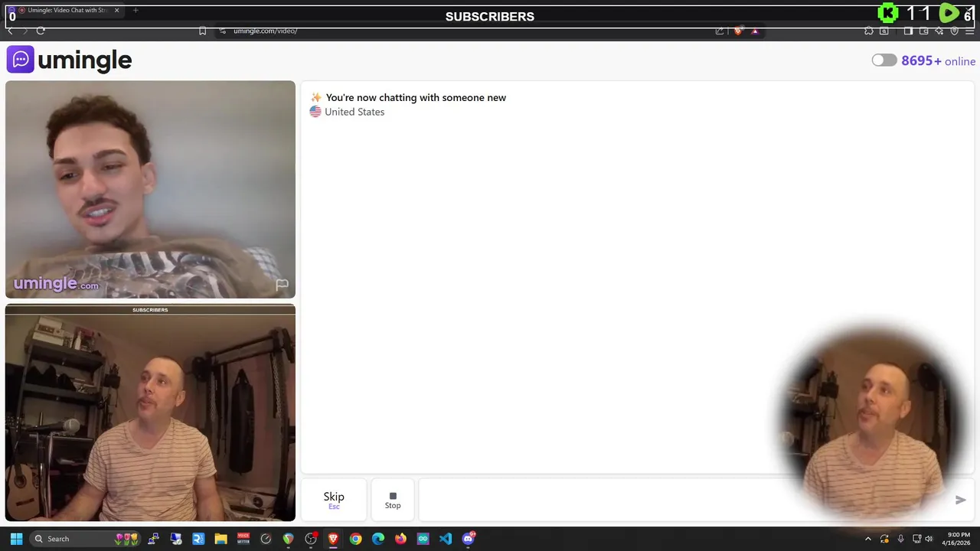Open the Brave VPN shield icon

click(x=955, y=31)
